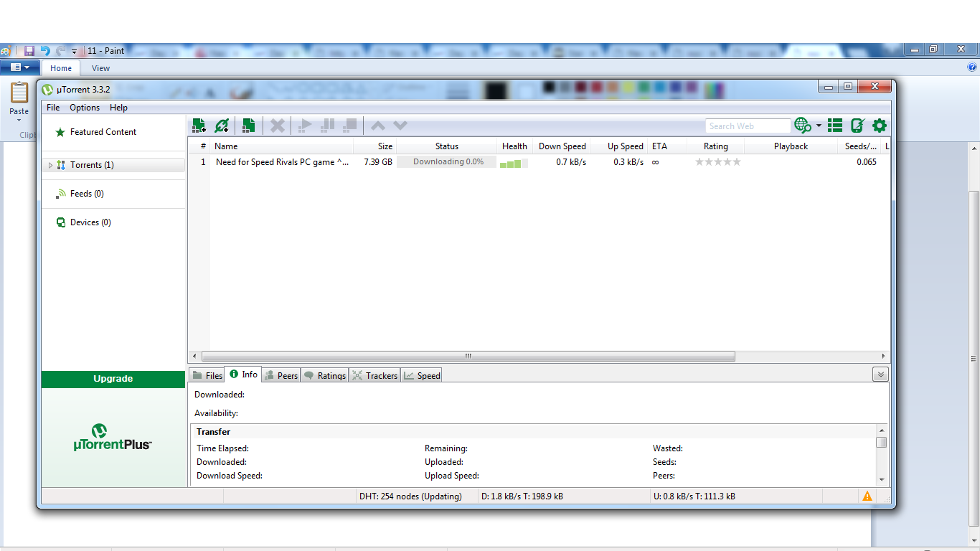Image resolution: width=980 pixels, height=551 pixels.
Task: Click the Add Torrent toolbar icon
Action: [199, 126]
